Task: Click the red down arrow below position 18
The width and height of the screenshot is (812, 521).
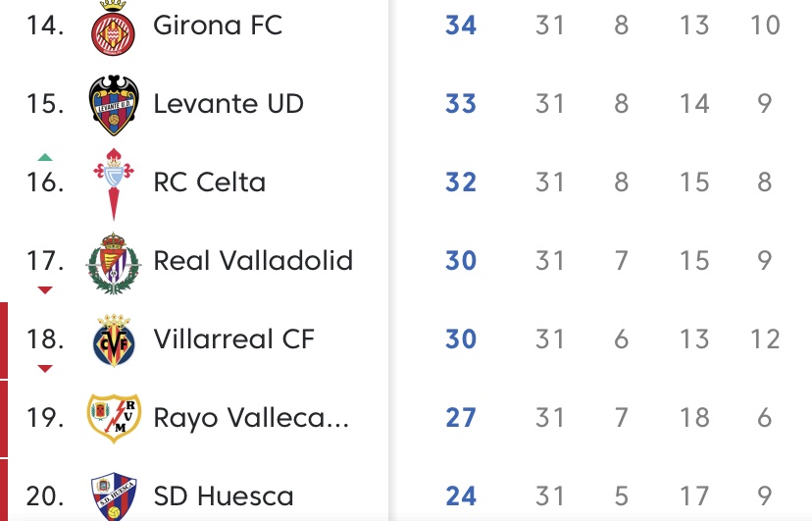Action: tap(45, 369)
